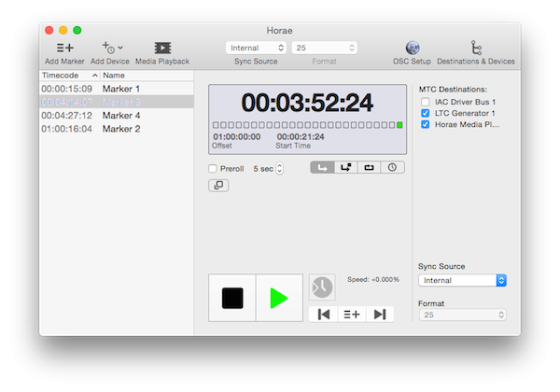
Task: Enable IAC Driver Bus 1 destination
Action: pos(426,101)
